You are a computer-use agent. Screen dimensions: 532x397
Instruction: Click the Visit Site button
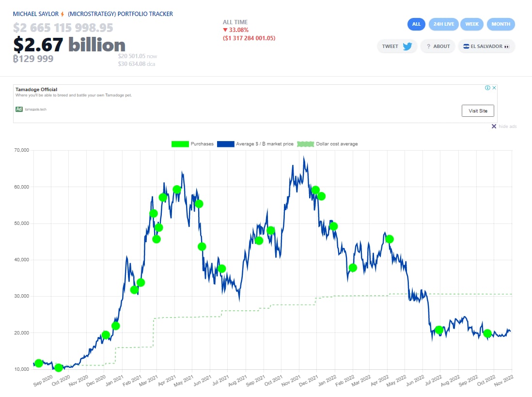[478, 111]
